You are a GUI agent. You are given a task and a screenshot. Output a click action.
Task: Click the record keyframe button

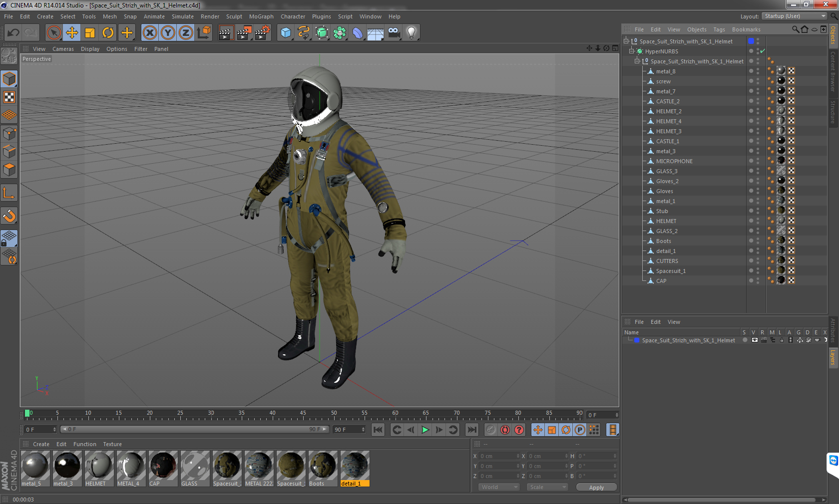[x=491, y=430]
